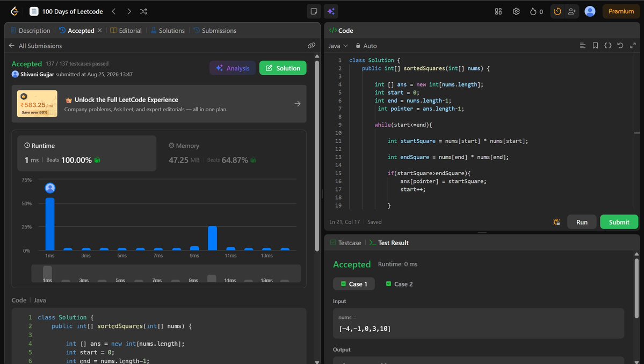Open the settings gear icon
The height and width of the screenshot is (364, 644).
pyautogui.click(x=516, y=11)
